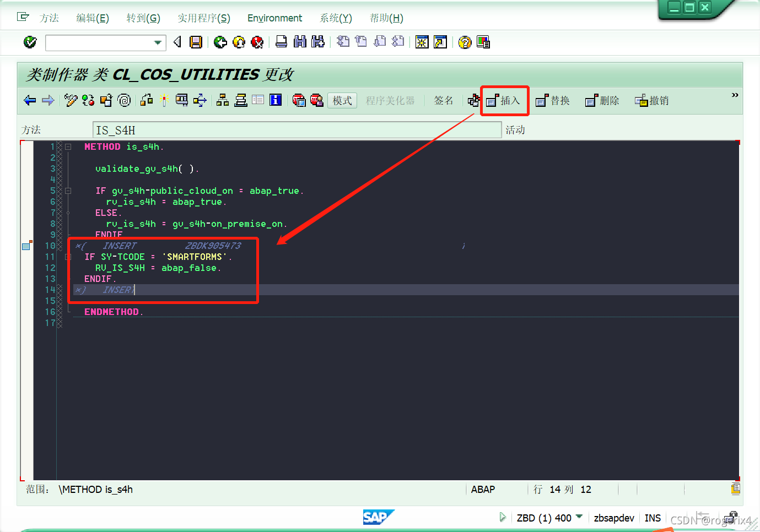Click the Set/Delete Session Breakpoint stop icon
This screenshot has height=532, width=760.
(299, 100)
